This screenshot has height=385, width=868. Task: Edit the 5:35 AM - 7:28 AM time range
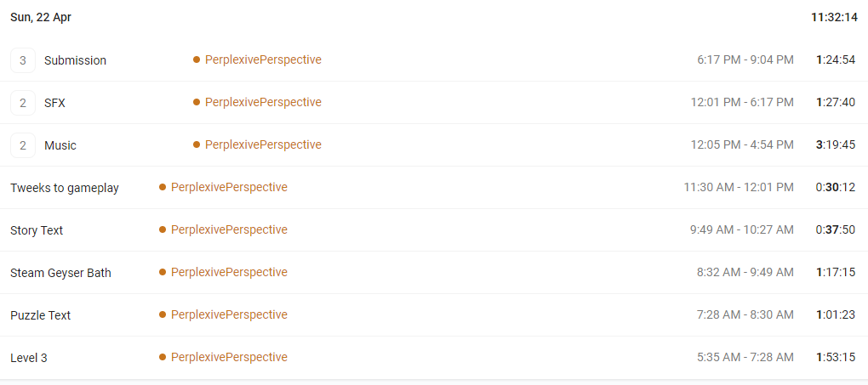click(745, 357)
